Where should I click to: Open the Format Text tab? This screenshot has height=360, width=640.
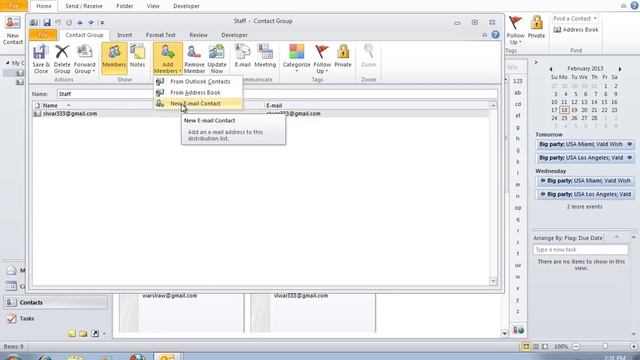(160, 35)
